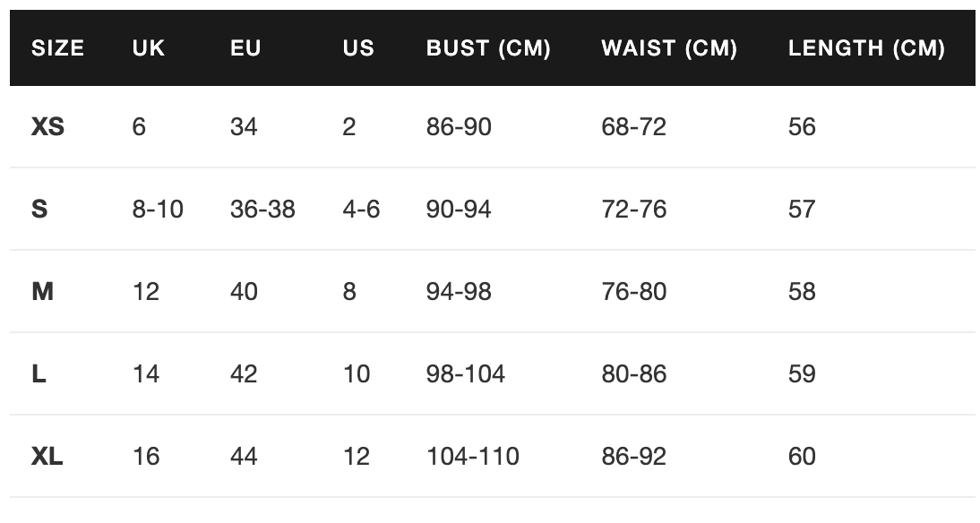The height and width of the screenshot is (523, 980).
Task: Click the 80-86 waist value
Action: pos(633,374)
